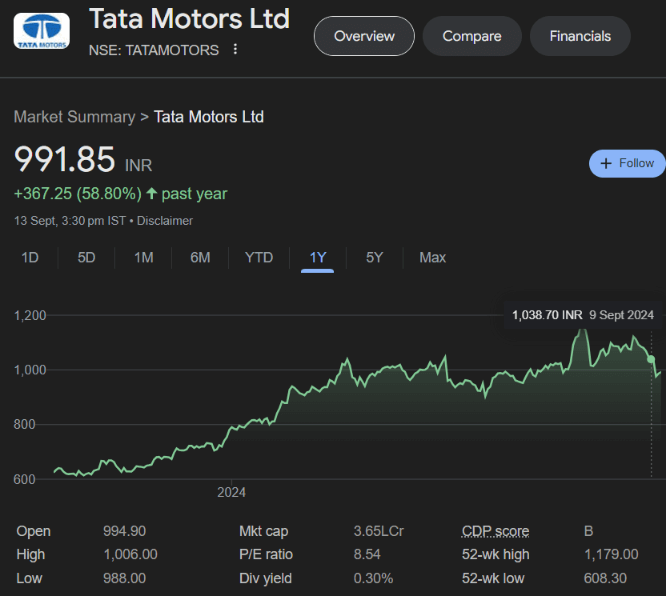666x596 pixels.
Task: Select the 1M time range
Action: pyautogui.click(x=144, y=257)
